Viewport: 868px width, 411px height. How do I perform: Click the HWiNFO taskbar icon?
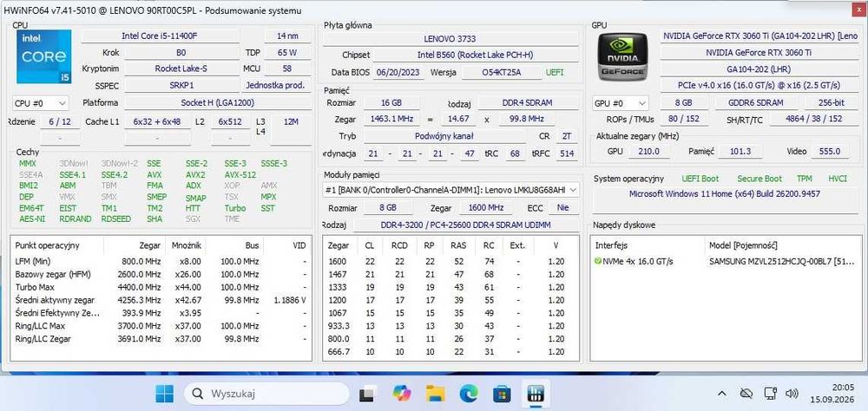click(536, 394)
